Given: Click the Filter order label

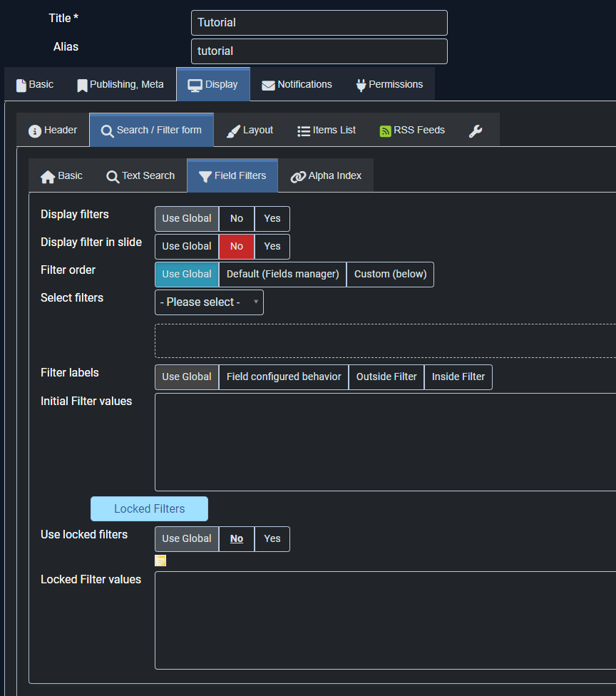Looking at the screenshot, I should coord(68,270).
